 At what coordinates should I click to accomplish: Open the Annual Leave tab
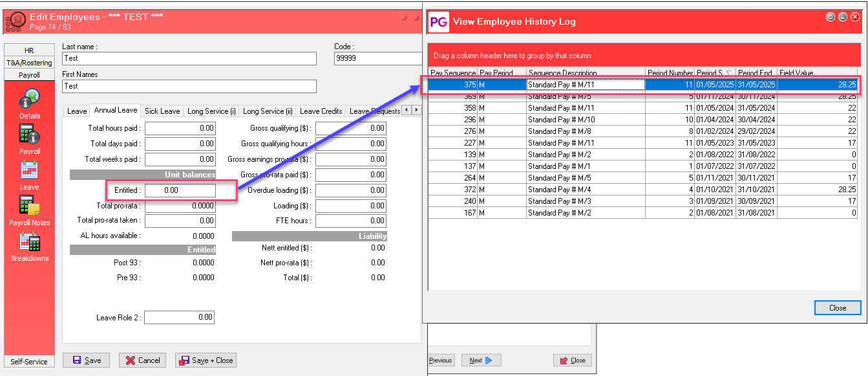tap(116, 110)
